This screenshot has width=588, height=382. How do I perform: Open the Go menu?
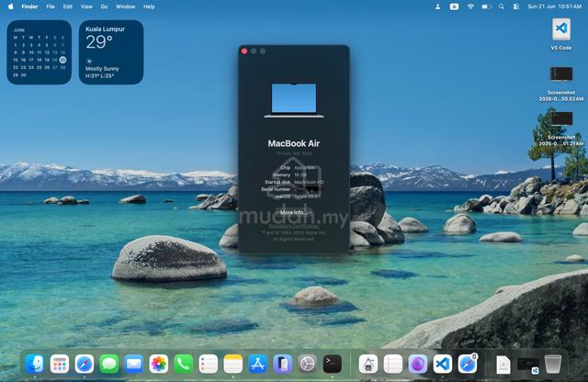click(x=104, y=6)
